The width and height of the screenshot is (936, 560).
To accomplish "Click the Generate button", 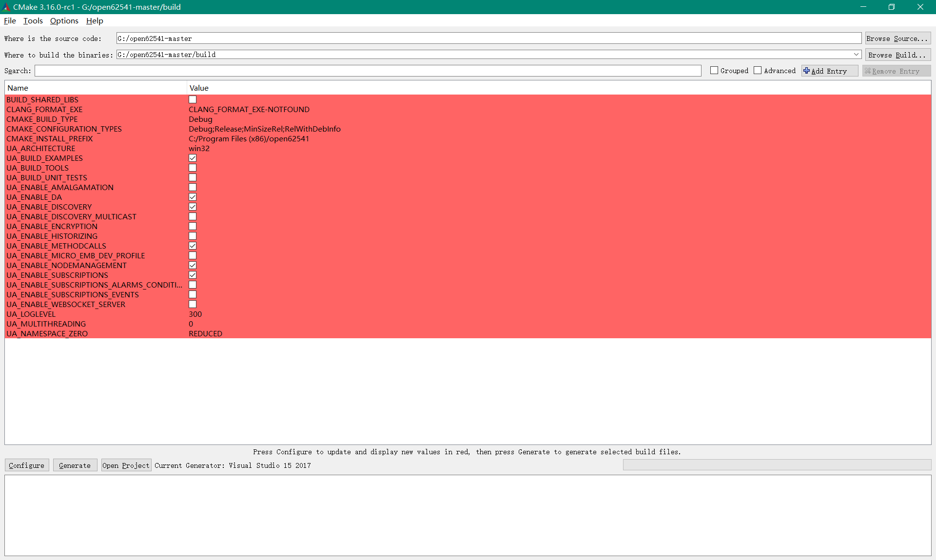I will tap(75, 465).
